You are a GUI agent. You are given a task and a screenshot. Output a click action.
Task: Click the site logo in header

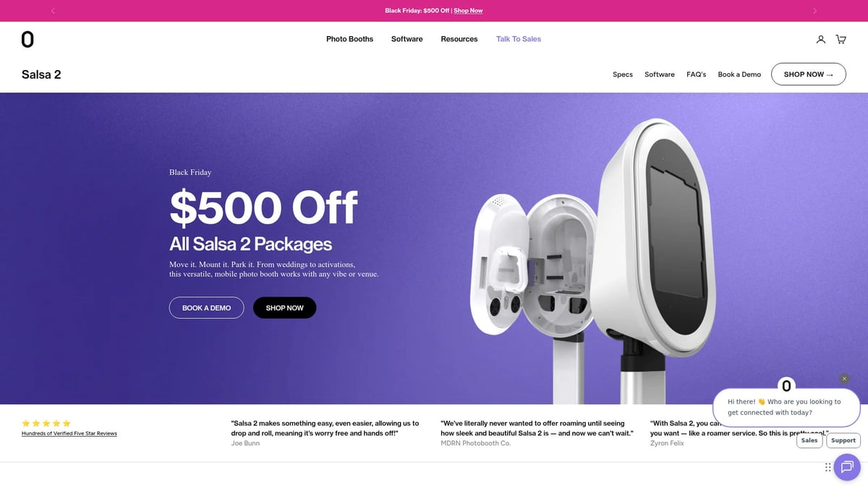(x=27, y=39)
